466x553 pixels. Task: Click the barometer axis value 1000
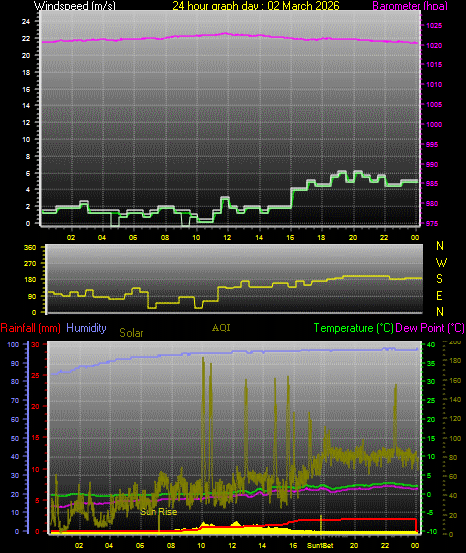point(434,124)
